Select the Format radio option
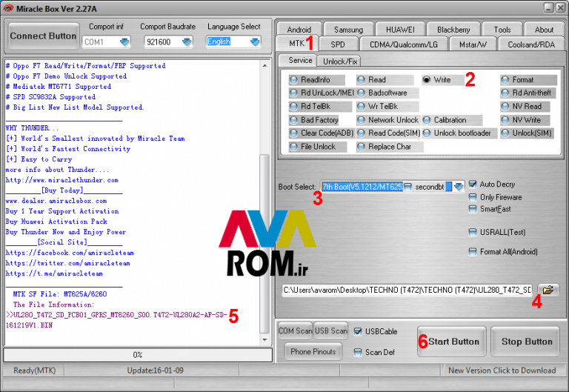The width and height of the screenshot is (569, 392). point(506,80)
